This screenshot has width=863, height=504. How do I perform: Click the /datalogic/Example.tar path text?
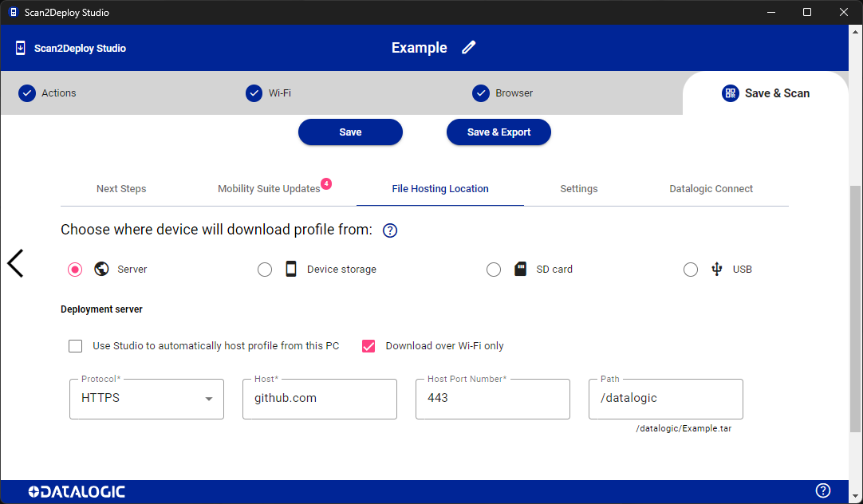tap(684, 428)
